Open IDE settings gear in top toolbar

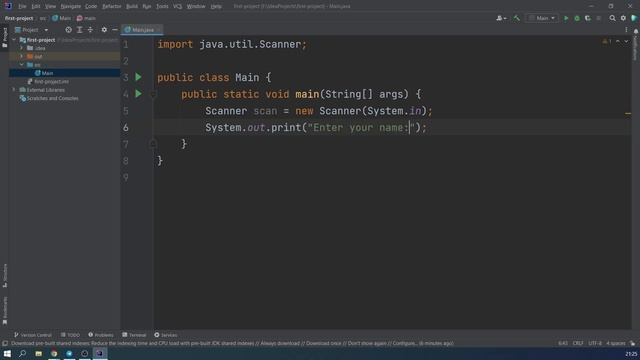click(623, 18)
